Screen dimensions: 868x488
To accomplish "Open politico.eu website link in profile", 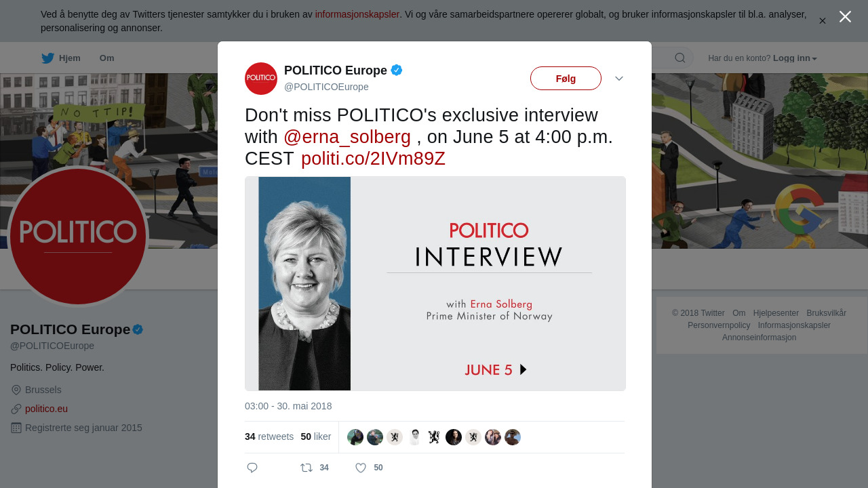I will tap(46, 409).
